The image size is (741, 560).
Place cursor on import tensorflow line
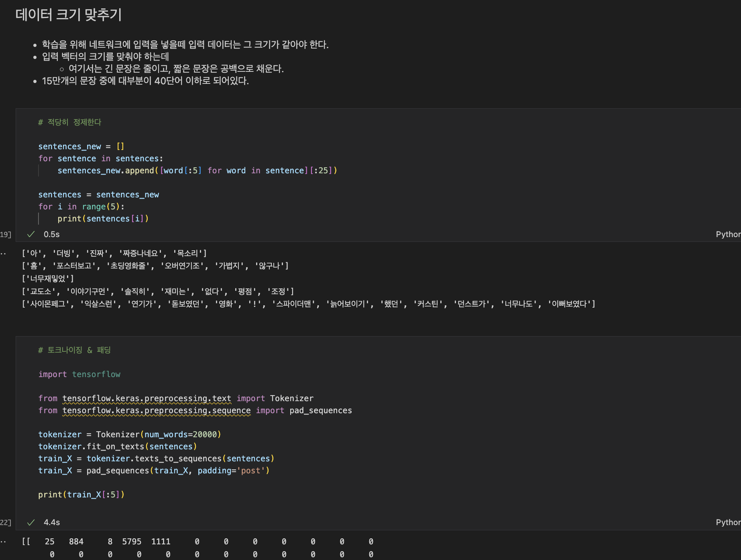pos(79,374)
